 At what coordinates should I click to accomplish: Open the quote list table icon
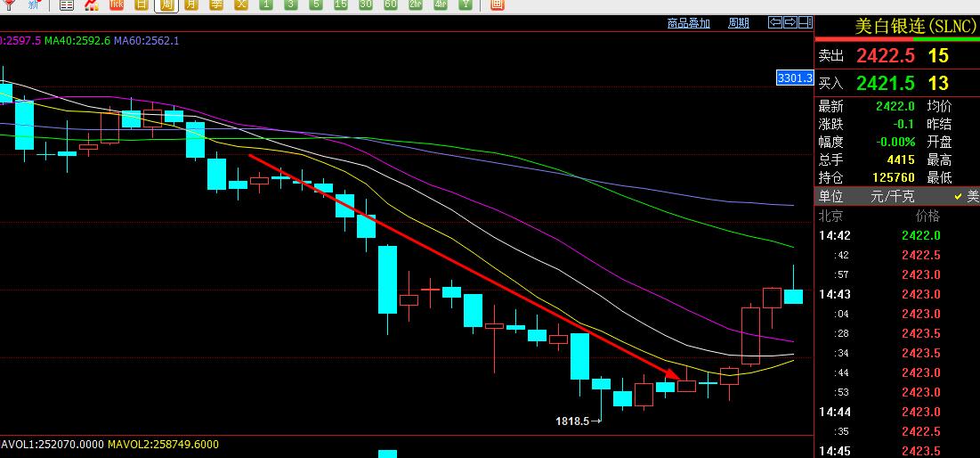click(x=66, y=5)
